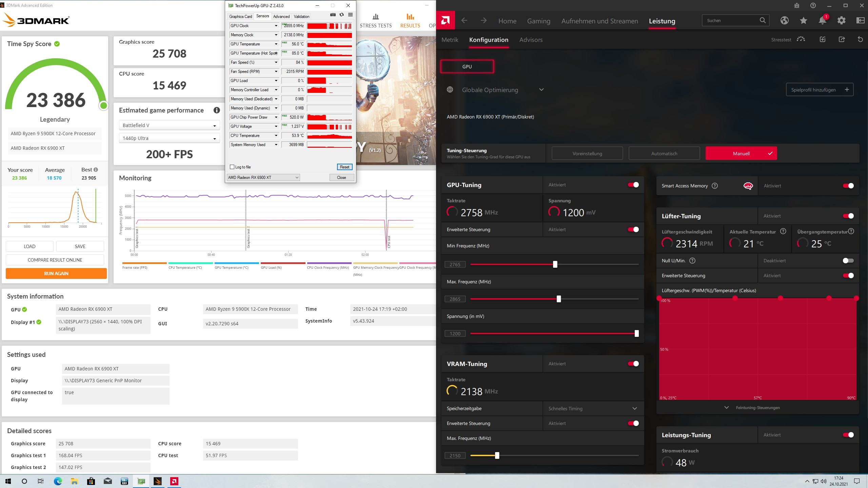Open the Null U/Min. help icon
The height and width of the screenshot is (488, 868).
(x=693, y=261)
